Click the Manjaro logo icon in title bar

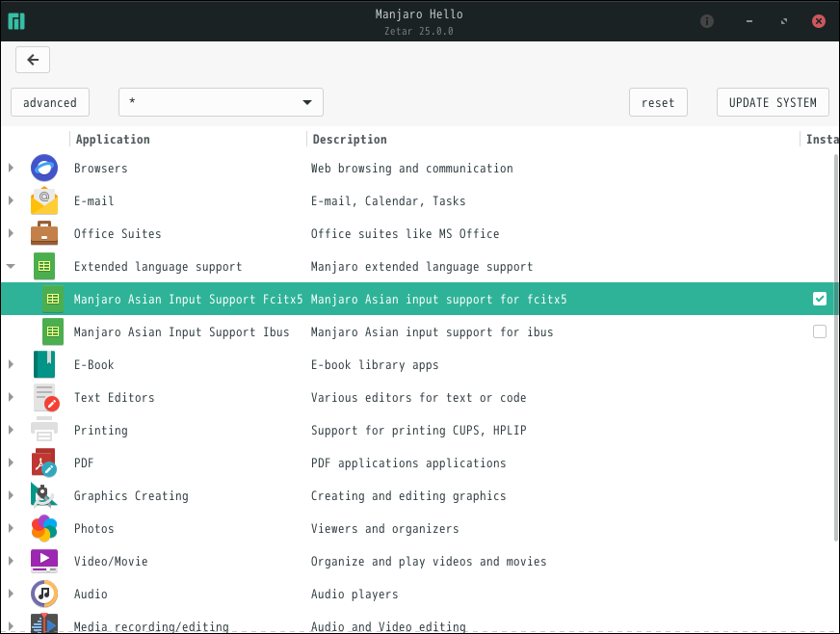click(x=16, y=21)
